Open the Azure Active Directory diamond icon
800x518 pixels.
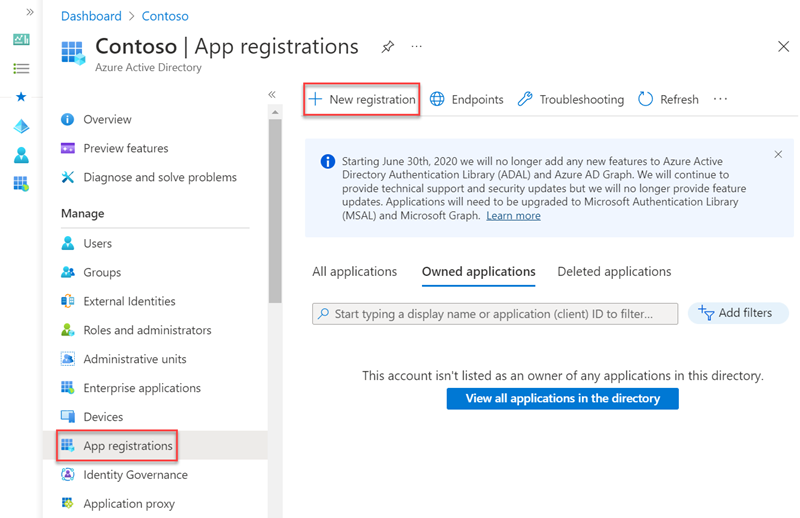tap(21, 126)
